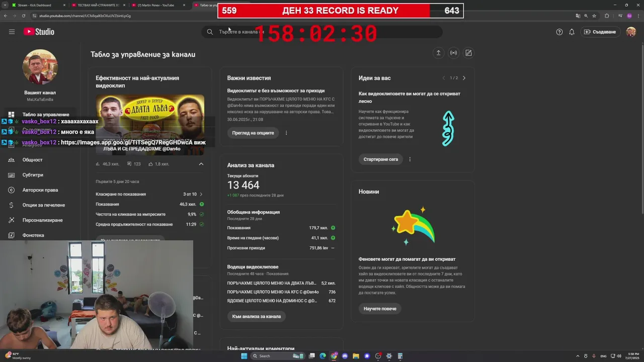
Task: Go to previous idea card arrow
Action: [x=443, y=78]
